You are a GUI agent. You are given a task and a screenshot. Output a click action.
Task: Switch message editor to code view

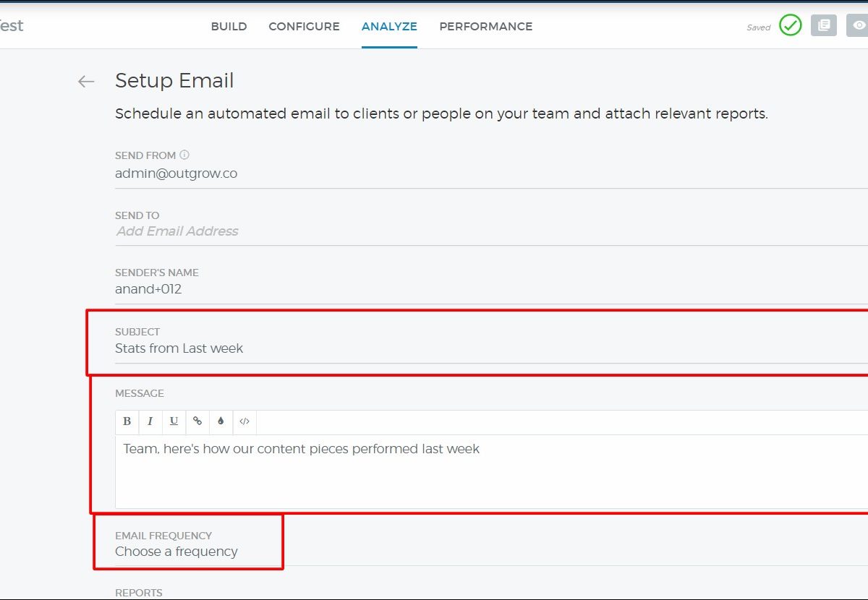coord(244,421)
